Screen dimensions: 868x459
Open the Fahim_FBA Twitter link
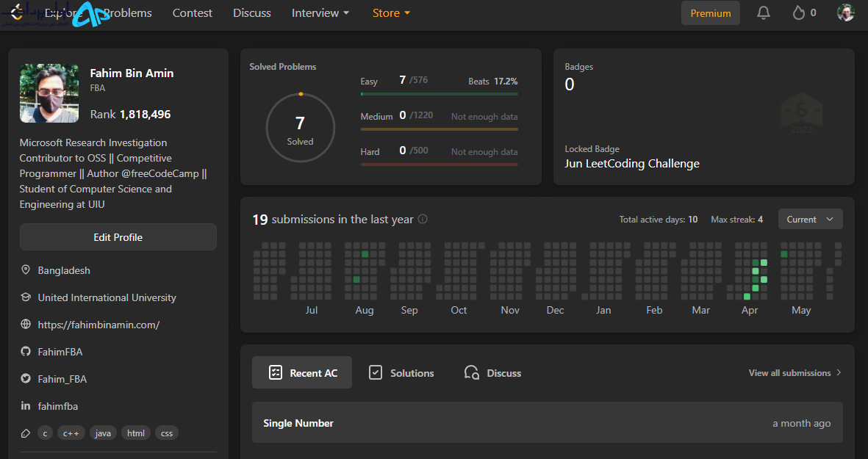(x=62, y=379)
